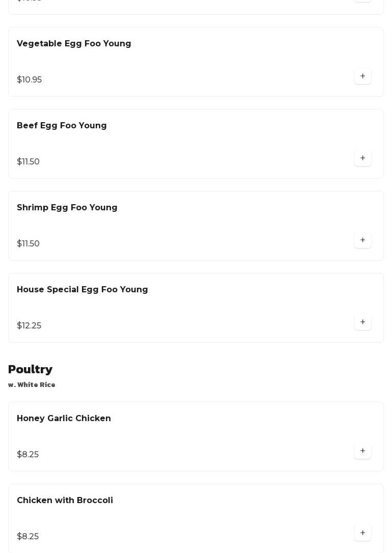Click the 'w. White Rice' subtitle
Image resolution: width=392 pixels, height=553 pixels.
(32, 385)
